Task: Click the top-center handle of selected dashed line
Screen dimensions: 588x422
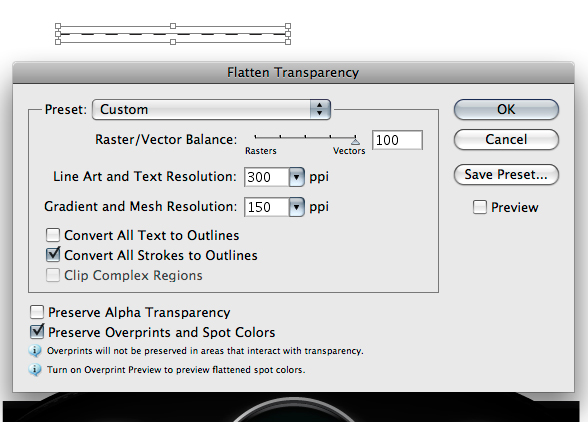Action: [173, 26]
